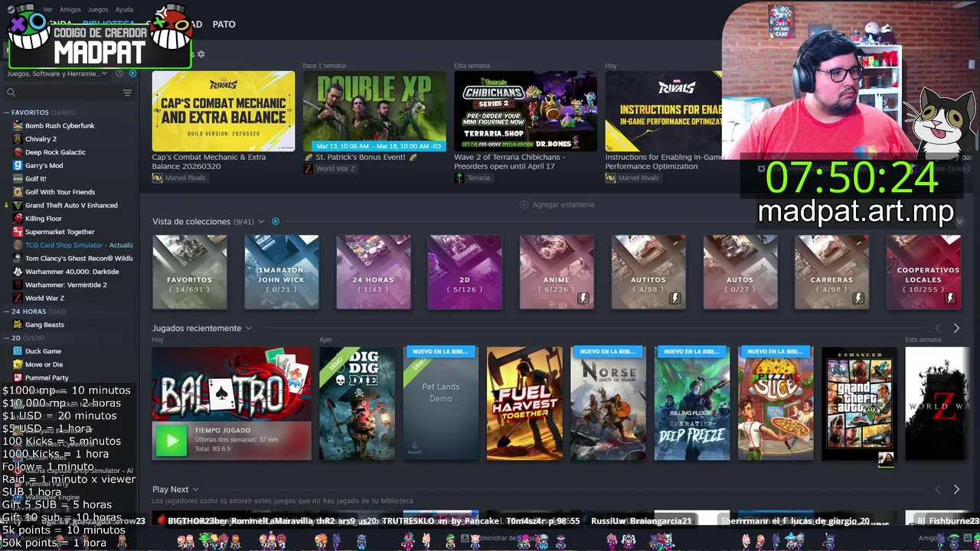Viewport: 980px width, 551px height.
Task: Expand the Vista de colecciones shelf dropdown
Action: click(261, 222)
